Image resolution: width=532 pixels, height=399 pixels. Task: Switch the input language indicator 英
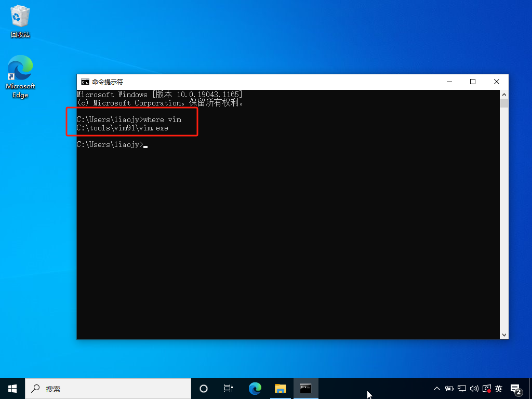click(x=499, y=389)
